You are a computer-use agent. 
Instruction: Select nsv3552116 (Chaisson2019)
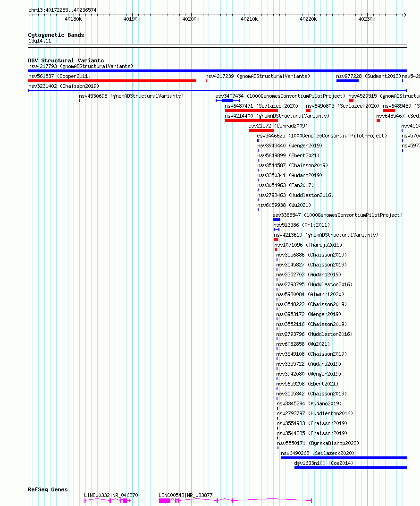[x=311, y=324]
